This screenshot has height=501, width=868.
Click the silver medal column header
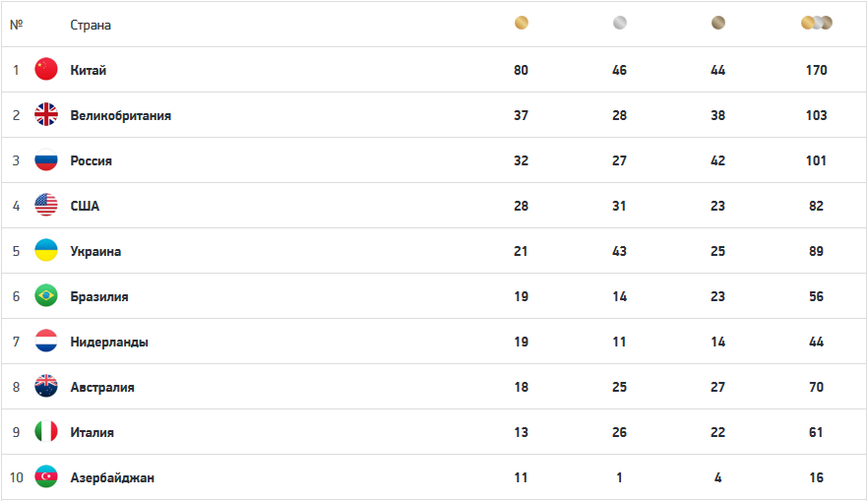(x=619, y=24)
